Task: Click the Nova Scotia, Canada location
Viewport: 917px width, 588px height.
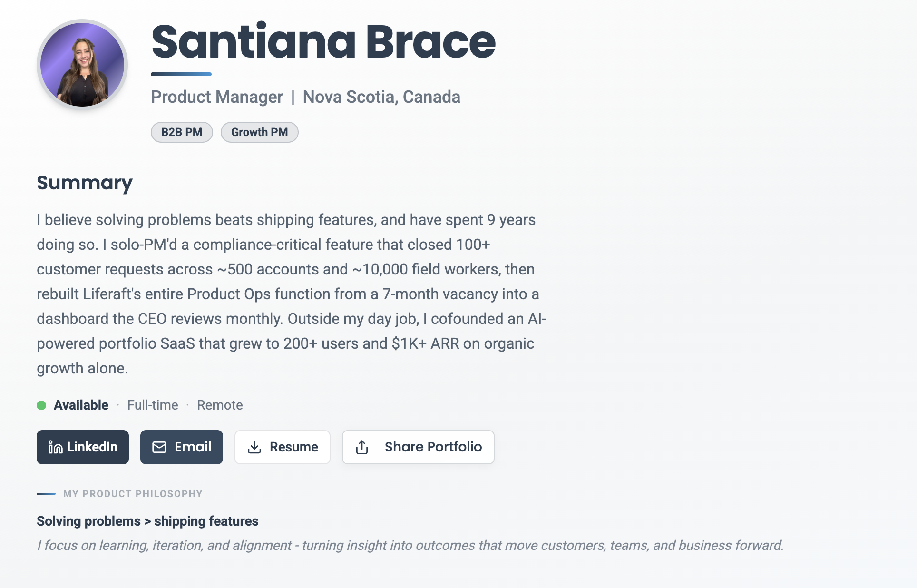Action: click(381, 97)
